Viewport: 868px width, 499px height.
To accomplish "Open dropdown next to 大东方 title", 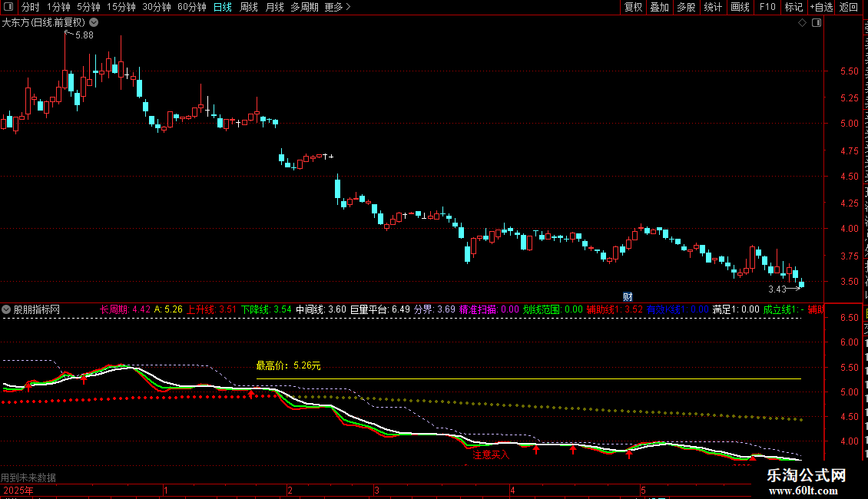I will coord(94,23).
